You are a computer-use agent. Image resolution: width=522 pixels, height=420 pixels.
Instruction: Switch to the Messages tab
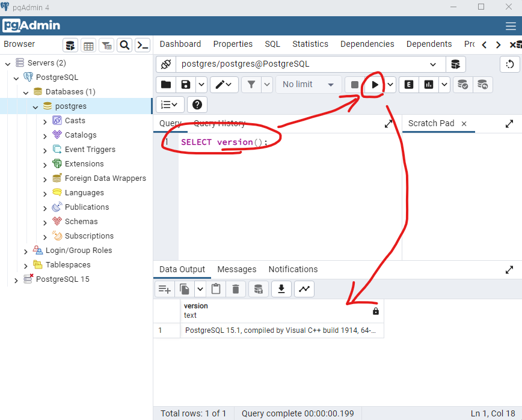click(x=237, y=269)
